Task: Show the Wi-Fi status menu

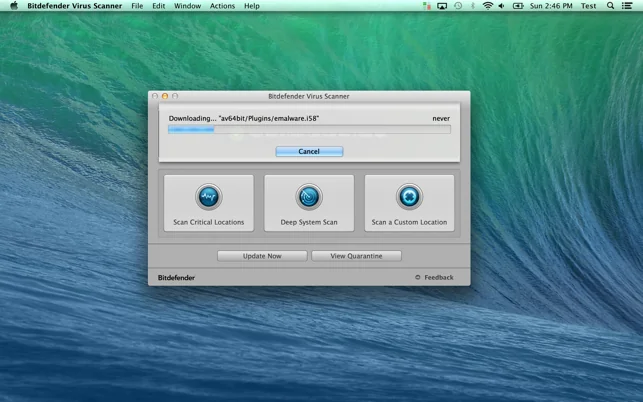Action: [x=488, y=6]
